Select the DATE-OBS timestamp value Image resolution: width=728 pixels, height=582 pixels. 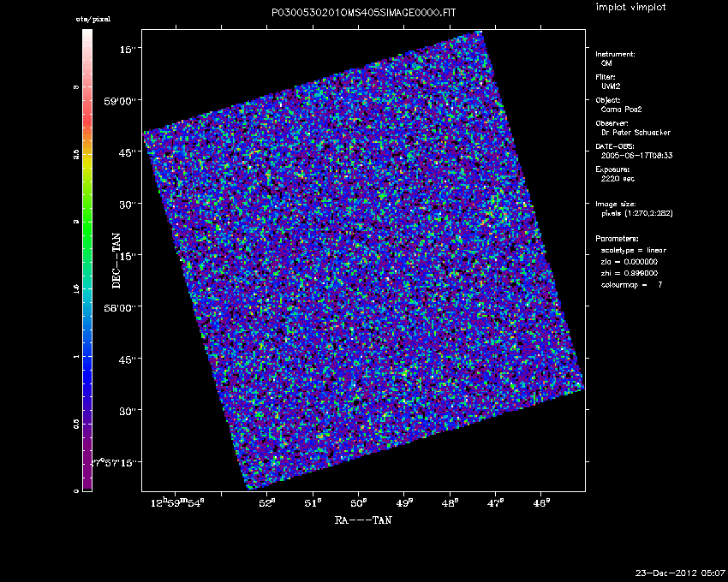click(x=635, y=156)
